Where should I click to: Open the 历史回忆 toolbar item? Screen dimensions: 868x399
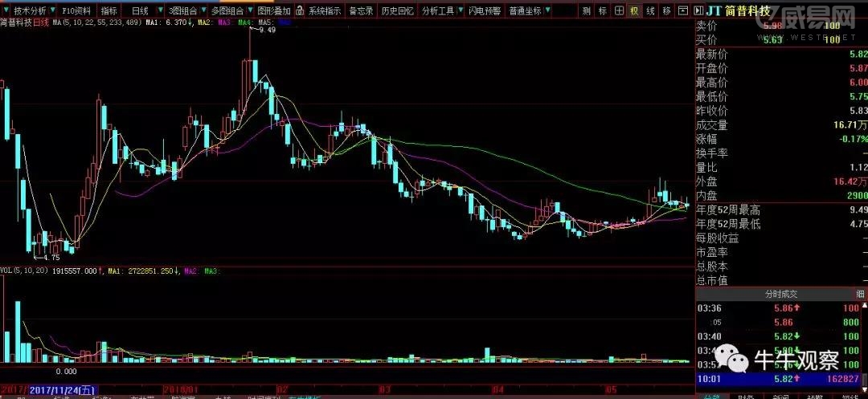pyautogui.click(x=397, y=11)
